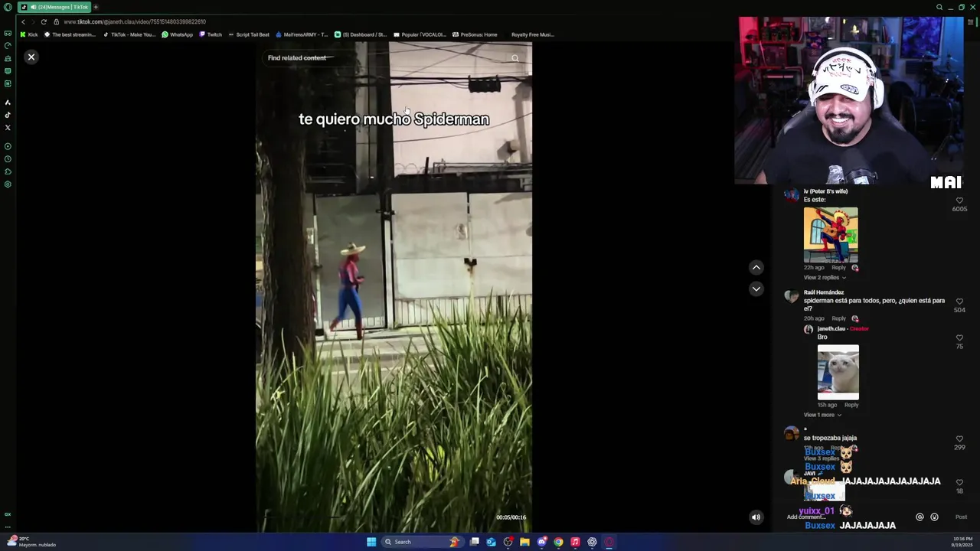Open ChatGPT from the taskbar
Viewport: 980px width, 551px height.
592,542
